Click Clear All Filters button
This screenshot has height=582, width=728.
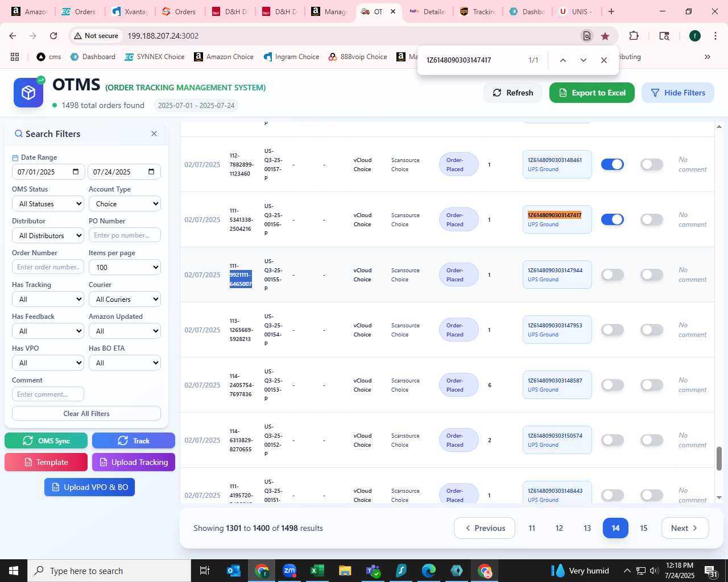[86, 413]
